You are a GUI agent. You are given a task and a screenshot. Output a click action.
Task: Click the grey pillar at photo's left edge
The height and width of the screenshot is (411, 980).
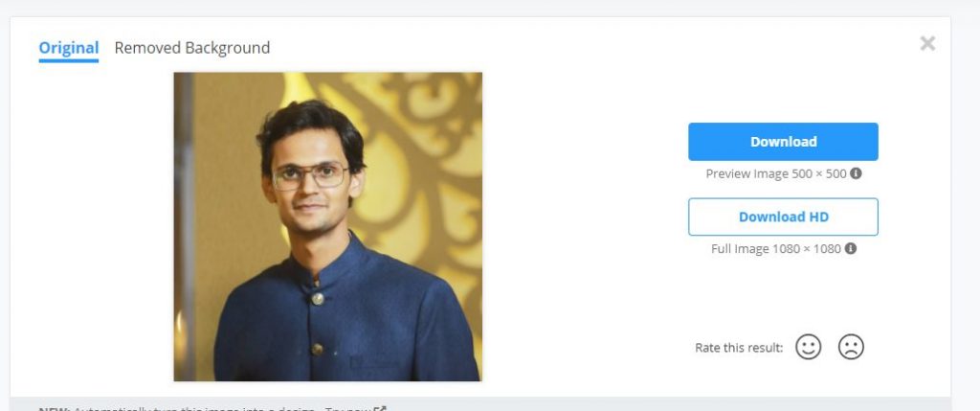tap(183, 226)
